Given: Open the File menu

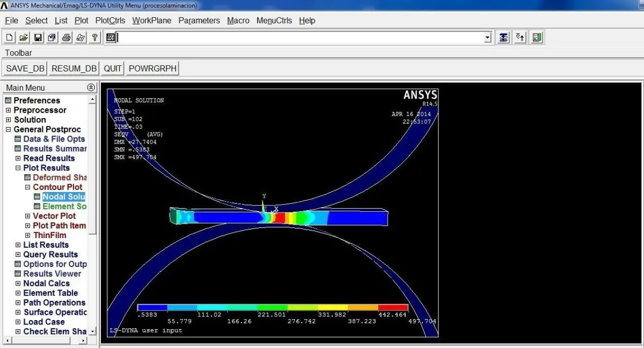Looking at the screenshot, I should coord(11,20).
